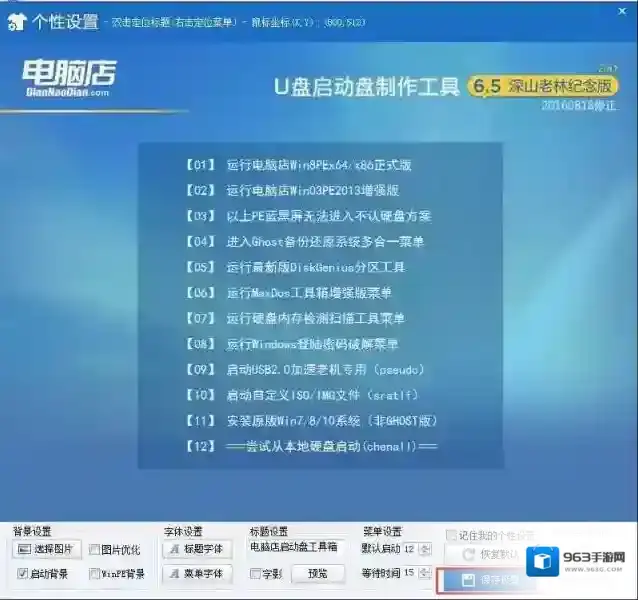Viewport: 638px width, 600px height.
Task: Toggle the 字影 text shadow checkbox
Action: click(x=254, y=574)
